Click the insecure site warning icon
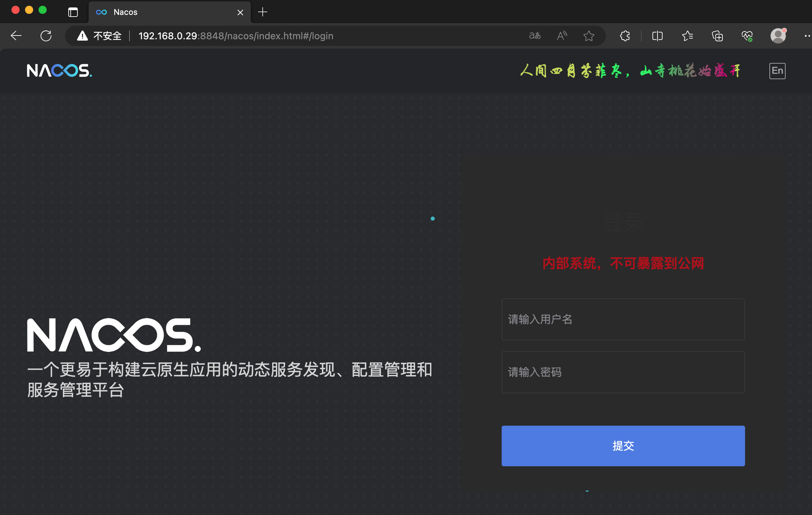The height and width of the screenshot is (515, 812). coord(82,36)
